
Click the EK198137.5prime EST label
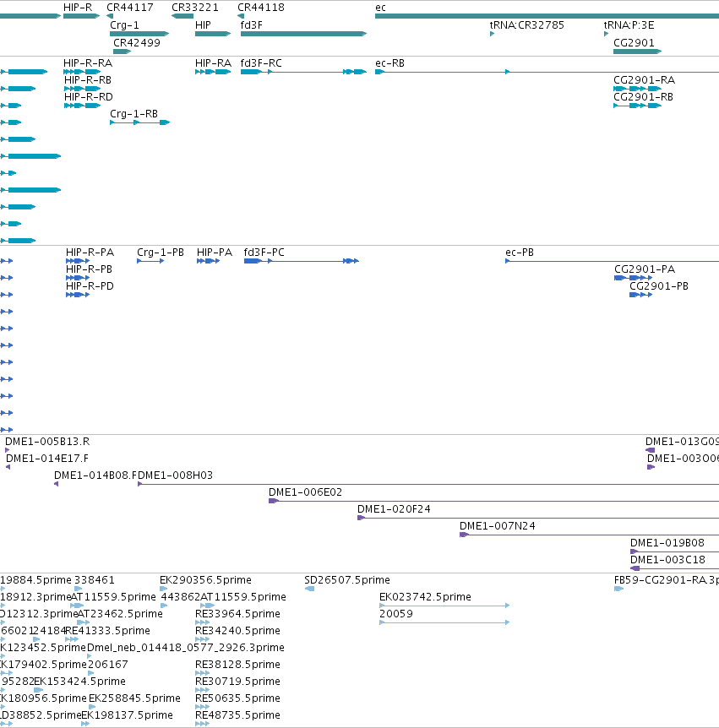pos(128,715)
